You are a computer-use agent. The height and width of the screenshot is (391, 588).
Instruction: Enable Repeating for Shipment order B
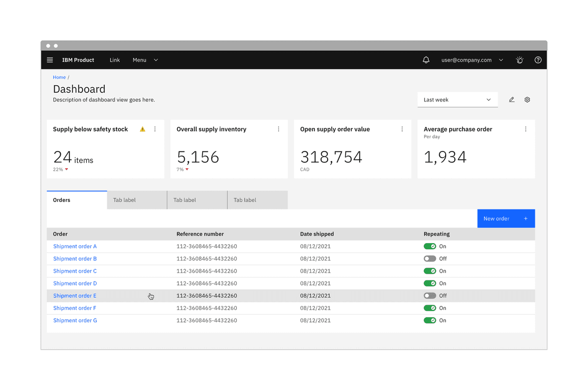(430, 258)
